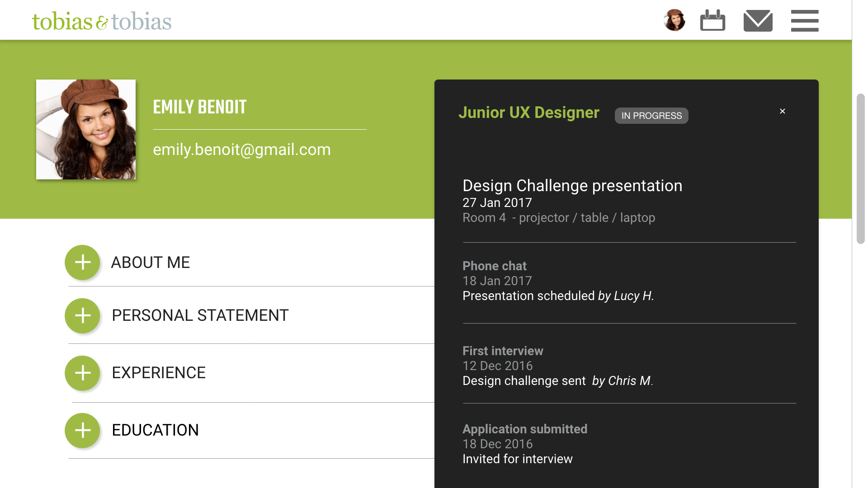Open the mail envelope icon

(x=758, y=21)
